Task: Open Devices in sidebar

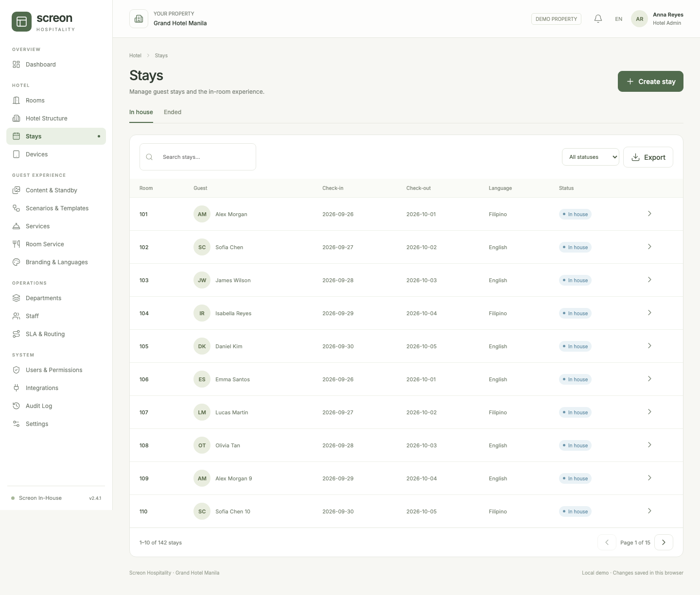Action: pos(56,154)
